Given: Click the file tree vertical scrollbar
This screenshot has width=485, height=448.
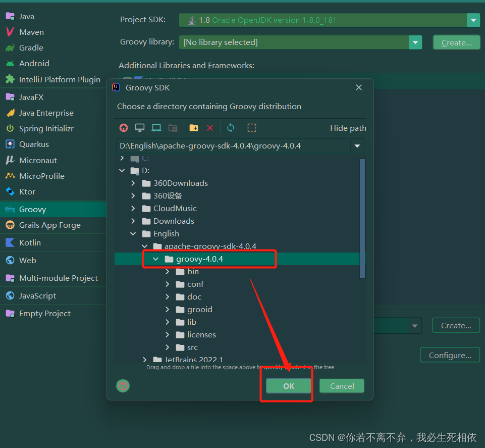Looking at the screenshot, I should tap(362, 219).
